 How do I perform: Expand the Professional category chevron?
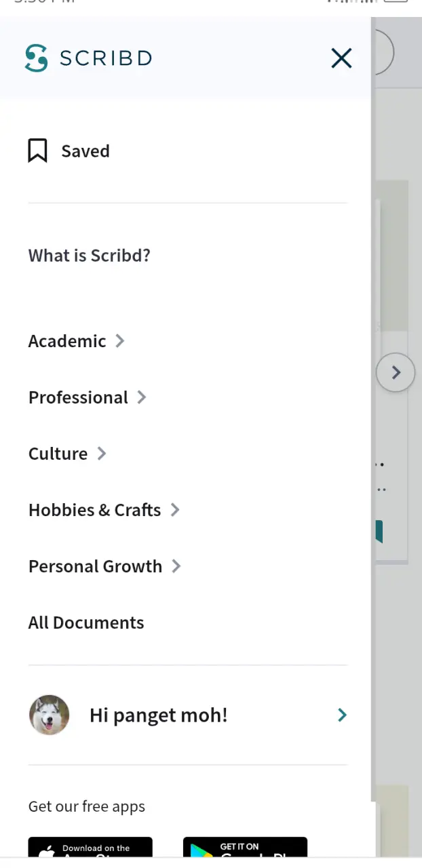point(141,397)
